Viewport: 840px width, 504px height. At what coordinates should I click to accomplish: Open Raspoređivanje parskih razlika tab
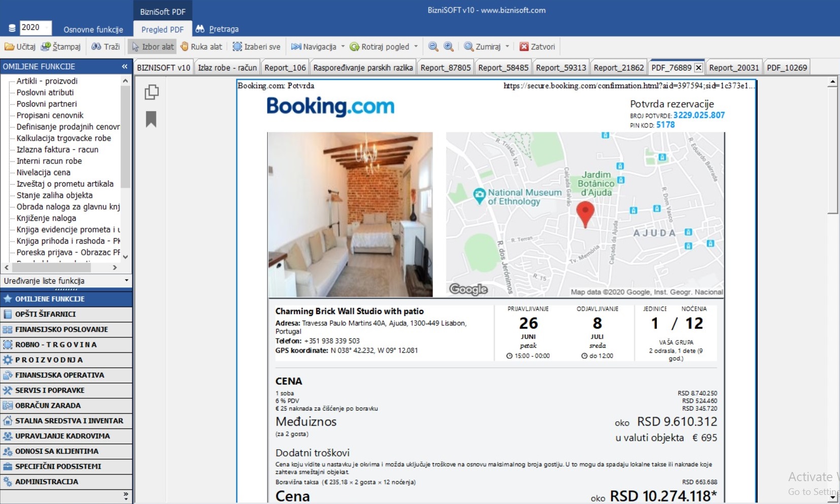click(363, 68)
